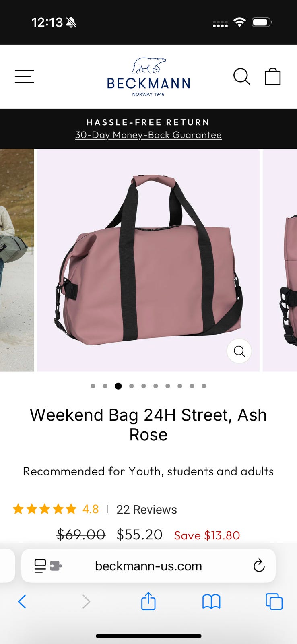The width and height of the screenshot is (297, 644).
Task: Tap the lifestyle photo thumbnail on left
Action: point(17,260)
